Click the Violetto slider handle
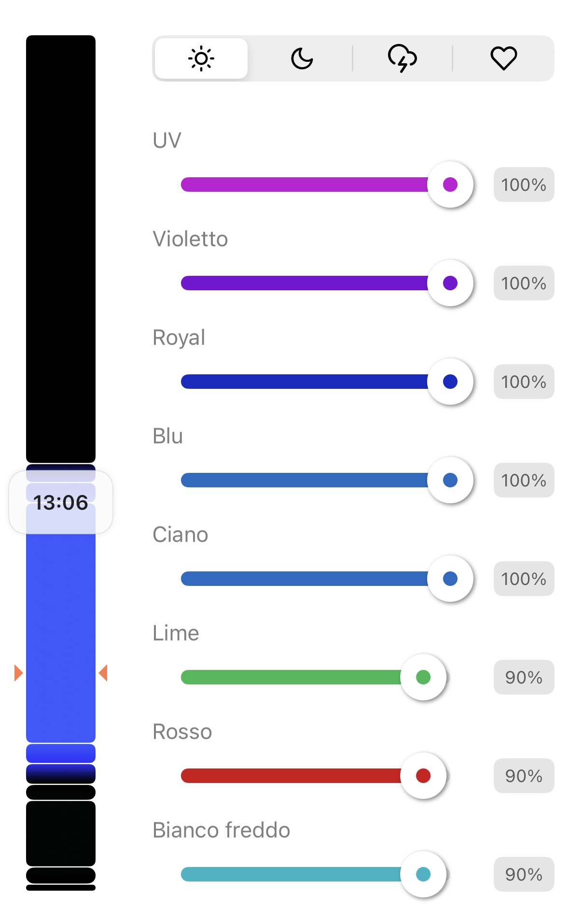Viewport: 569px width, 924px height. pyautogui.click(x=450, y=283)
